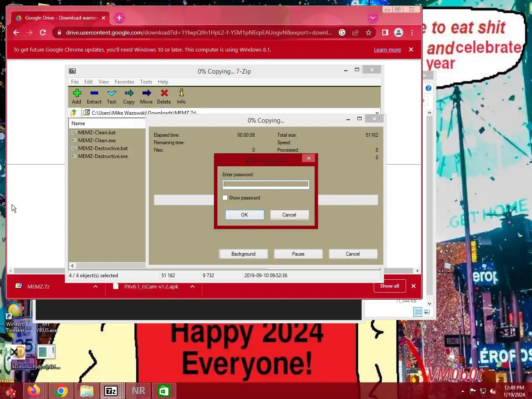Select the MEMZ-Destructive.bat file
This screenshot has width=532, height=399.
103,148
